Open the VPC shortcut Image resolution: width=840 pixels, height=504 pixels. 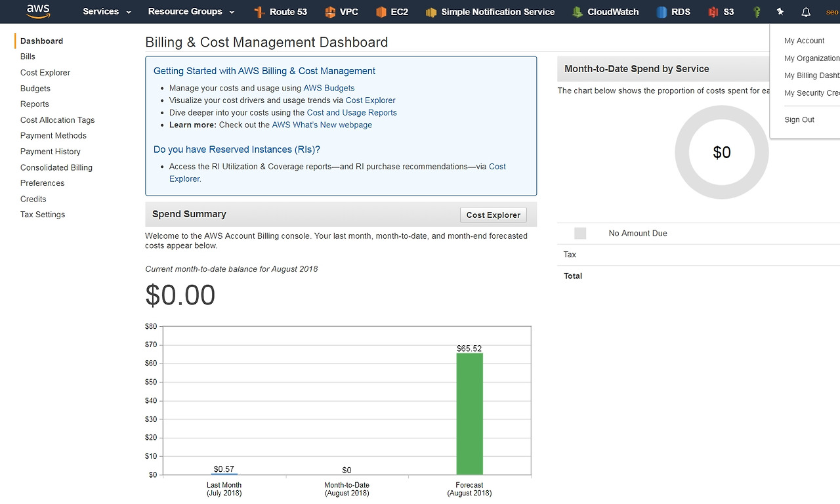[341, 12]
